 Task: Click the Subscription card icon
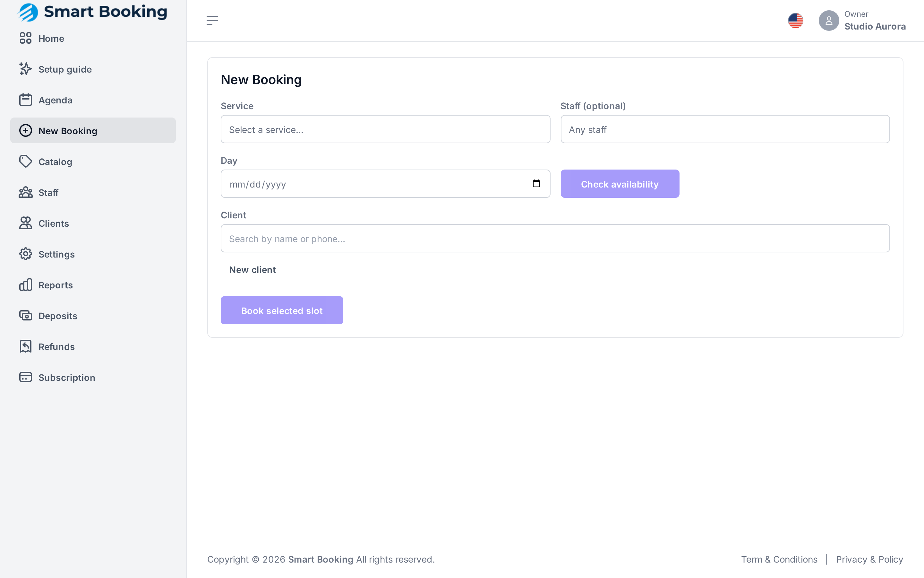click(26, 377)
